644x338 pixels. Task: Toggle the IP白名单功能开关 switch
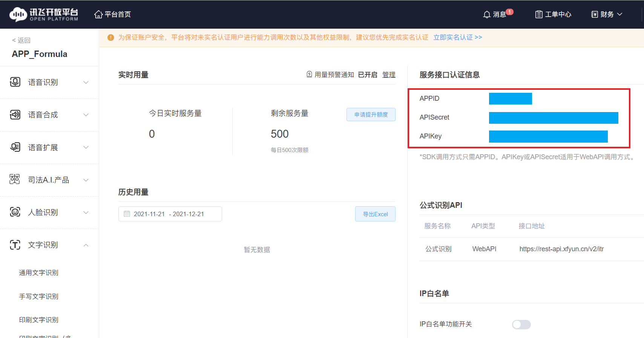coord(521,324)
